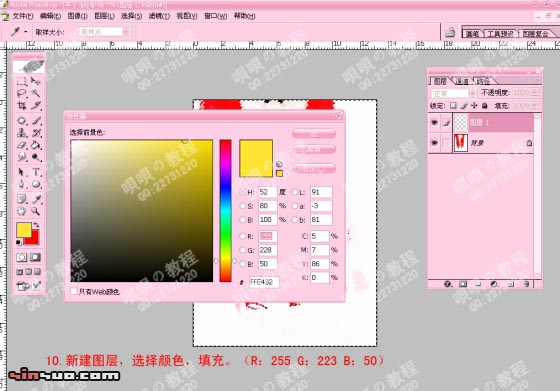560x391 pixels.
Task: Select the L lightness radio button
Action: click(294, 192)
